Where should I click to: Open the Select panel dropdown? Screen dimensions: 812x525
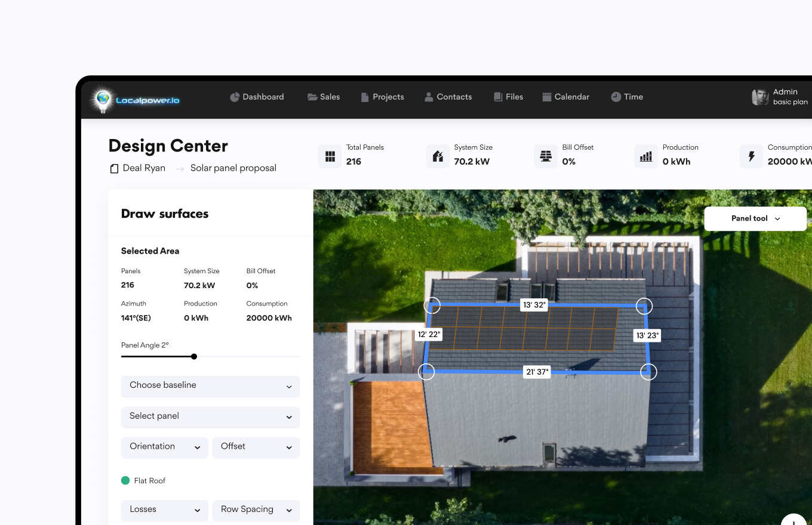(210, 416)
